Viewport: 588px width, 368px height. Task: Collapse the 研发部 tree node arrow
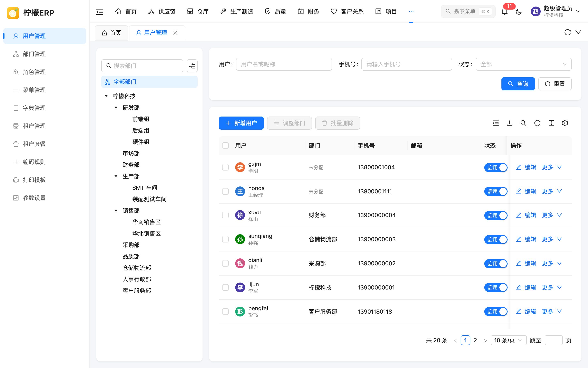pos(116,108)
